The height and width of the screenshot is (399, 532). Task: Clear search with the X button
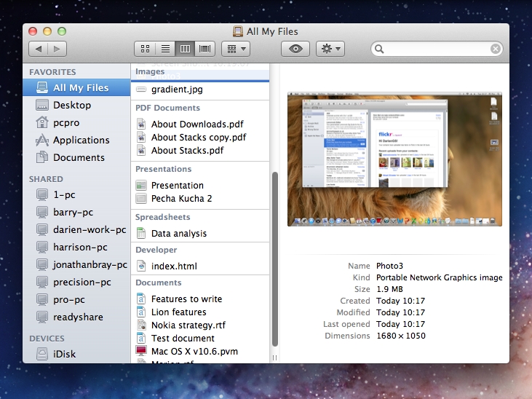[x=496, y=49]
